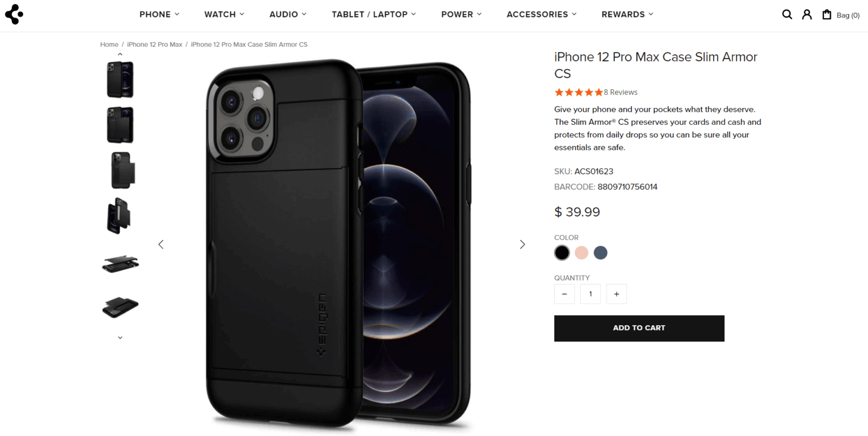The image size is (868, 436).
Task: Click the account profile icon
Action: 807,14
